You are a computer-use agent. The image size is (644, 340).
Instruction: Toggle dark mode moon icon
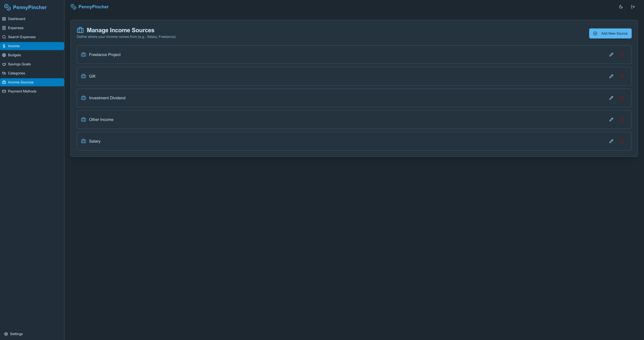pyautogui.click(x=621, y=7)
